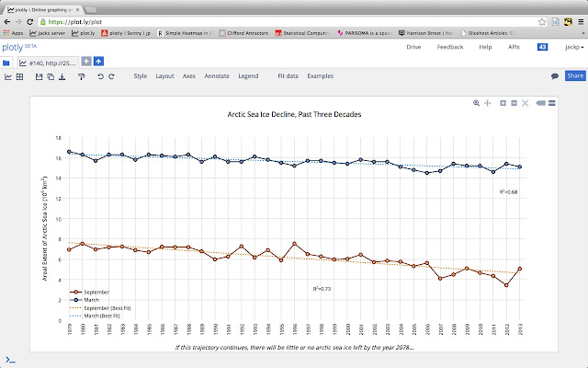
Task: Go back with browser back arrow
Action: click(6, 22)
